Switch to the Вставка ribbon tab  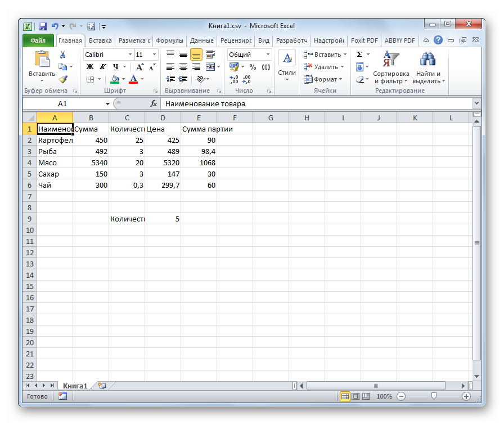[100, 40]
